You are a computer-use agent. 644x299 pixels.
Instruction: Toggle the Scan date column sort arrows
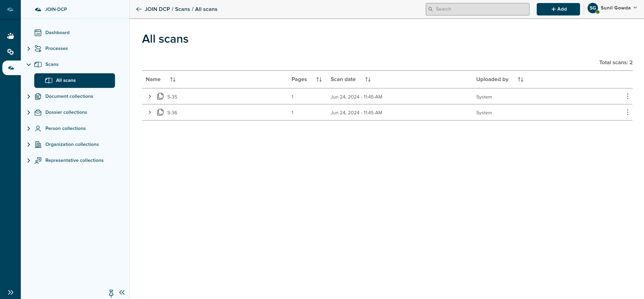(x=368, y=79)
